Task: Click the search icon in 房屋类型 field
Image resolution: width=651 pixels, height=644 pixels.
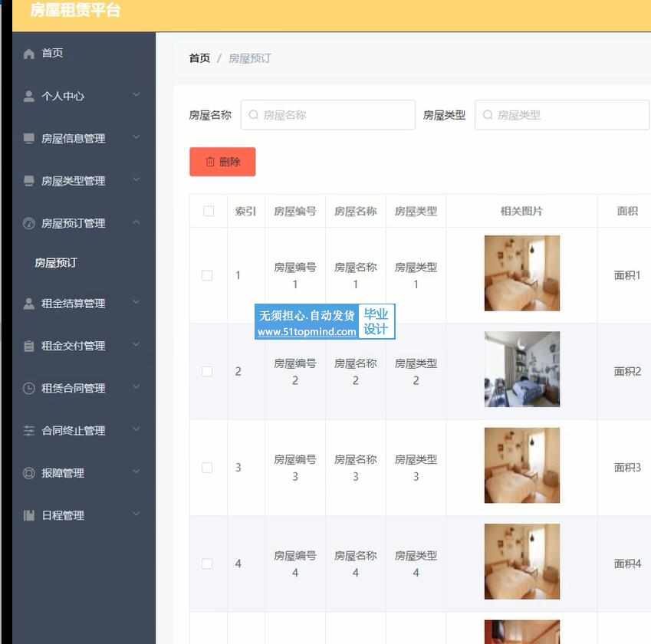Action: (488, 114)
